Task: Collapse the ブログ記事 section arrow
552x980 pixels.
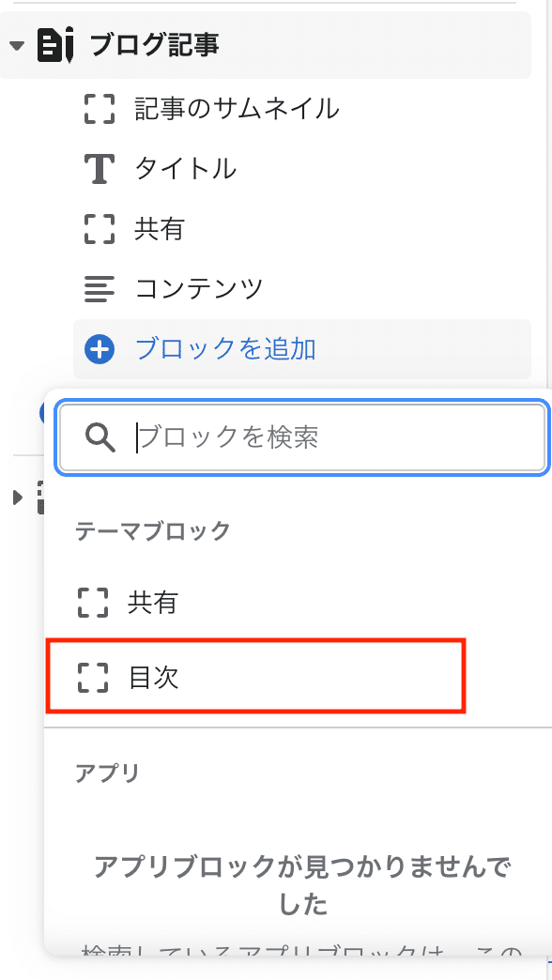Action: click(x=18, y=46)
